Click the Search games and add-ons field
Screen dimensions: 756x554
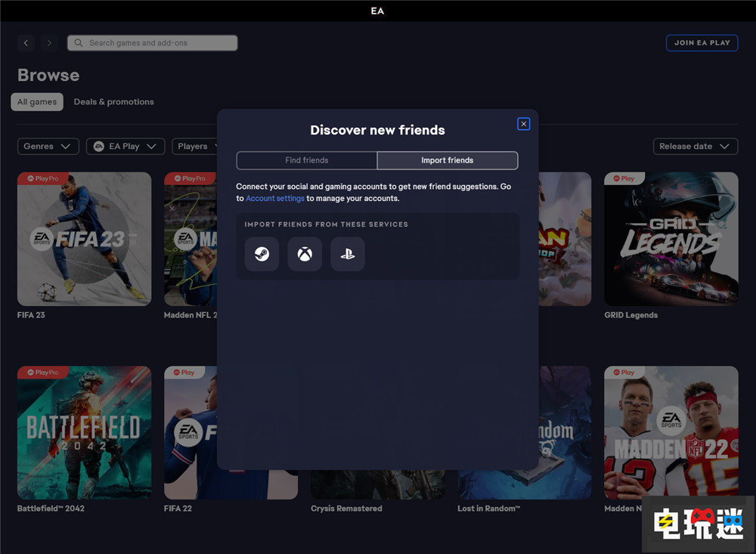pos(153,43)
